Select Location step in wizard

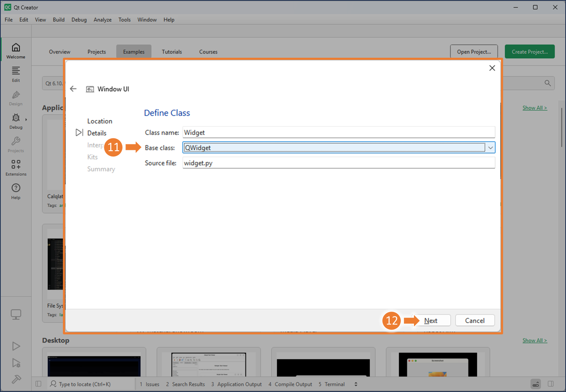[100, 121]
